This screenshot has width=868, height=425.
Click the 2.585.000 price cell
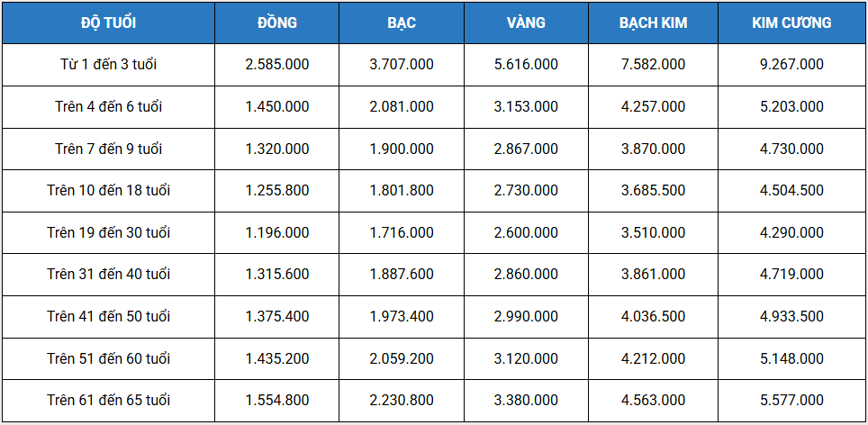(x=276, y=64)
